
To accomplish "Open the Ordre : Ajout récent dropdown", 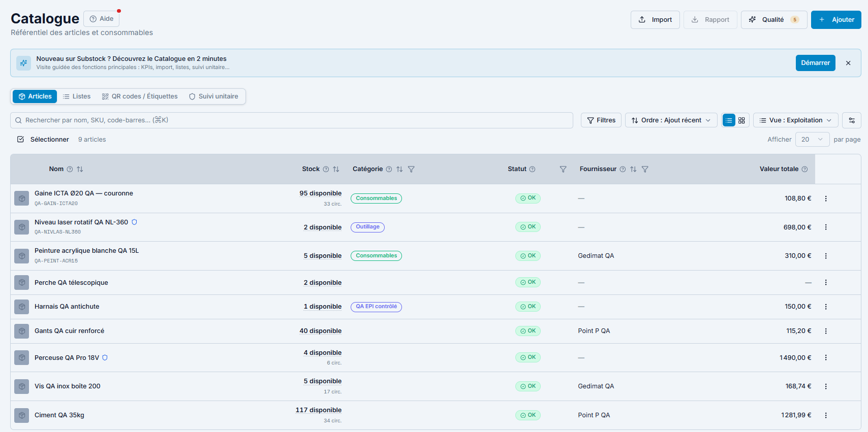I will [x=671, y=120].
